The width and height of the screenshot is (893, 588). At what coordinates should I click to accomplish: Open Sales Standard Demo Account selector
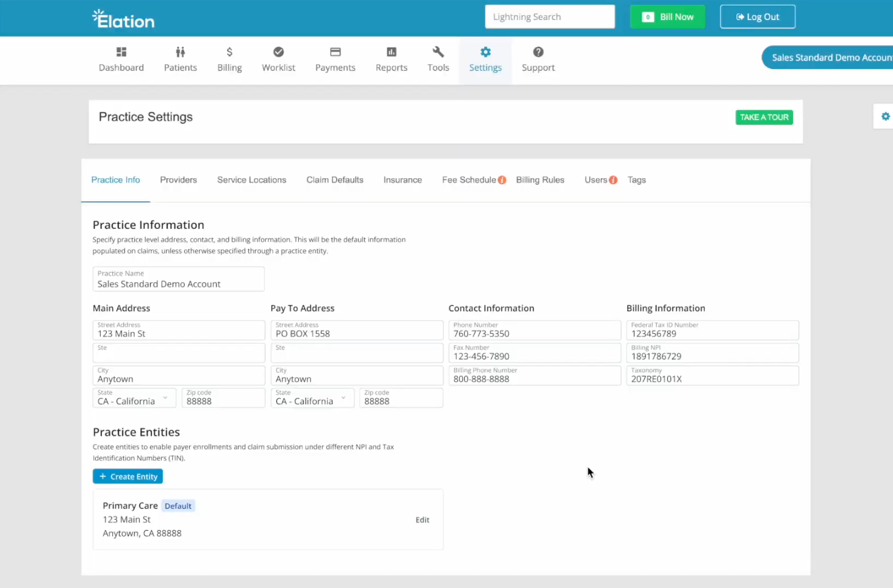pos(827,57)
